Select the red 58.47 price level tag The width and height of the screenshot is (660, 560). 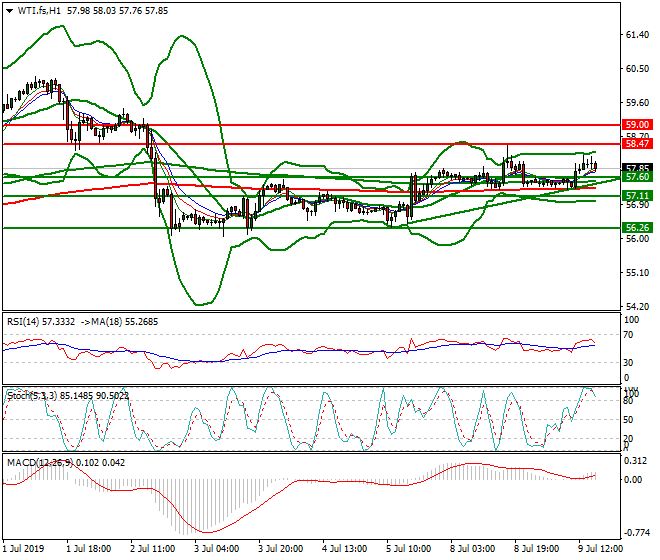pos(637,144)
